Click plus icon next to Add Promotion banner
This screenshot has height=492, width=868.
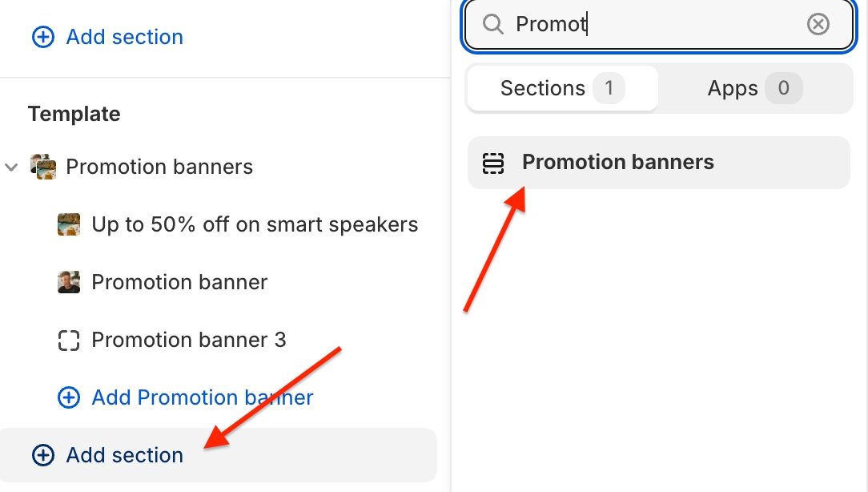coord(69,397)
